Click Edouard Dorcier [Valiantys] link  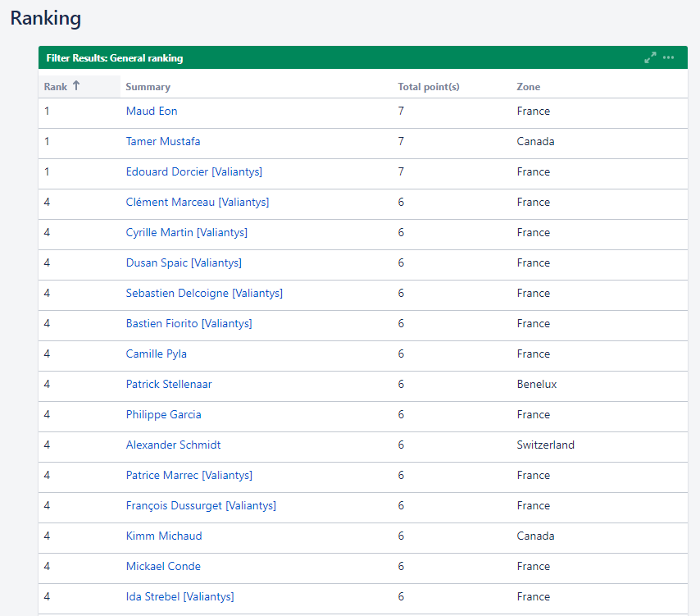tap(193, 171)
